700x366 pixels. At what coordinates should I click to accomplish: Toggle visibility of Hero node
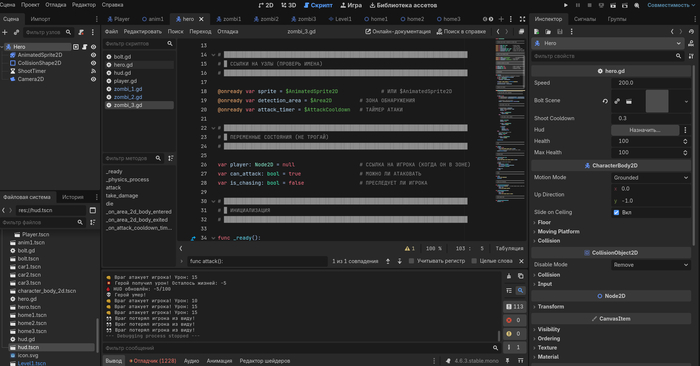click(x=93, y=47)
